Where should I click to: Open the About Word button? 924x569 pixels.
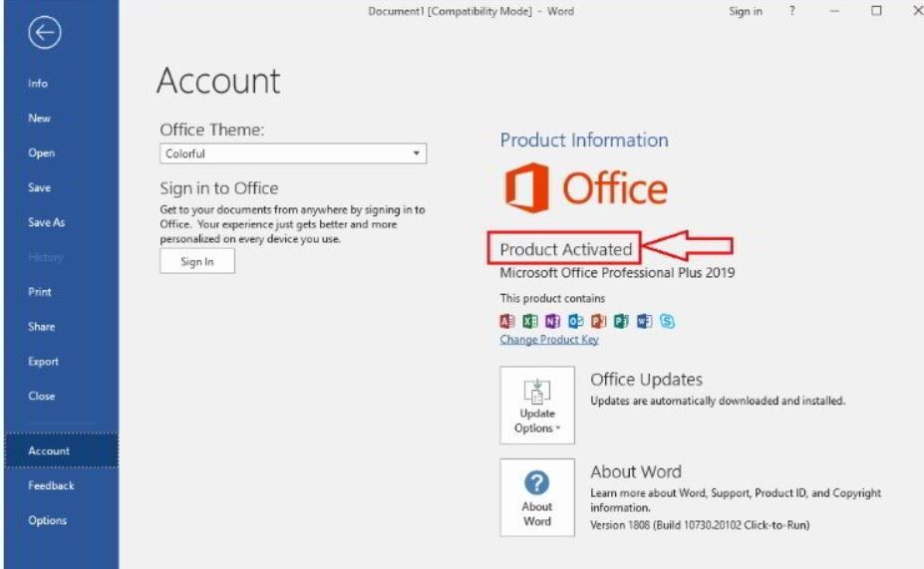[x=537, y=497]
